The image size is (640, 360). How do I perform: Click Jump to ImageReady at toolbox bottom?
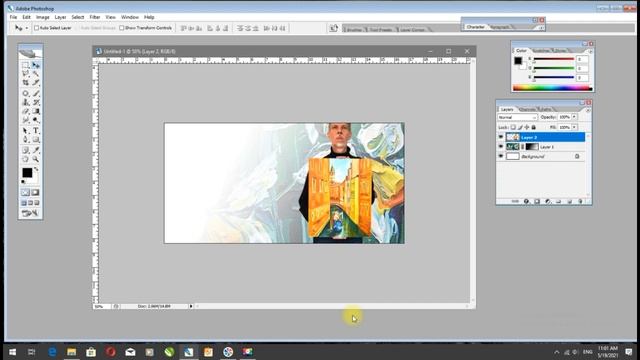click(x=30, y=213)
